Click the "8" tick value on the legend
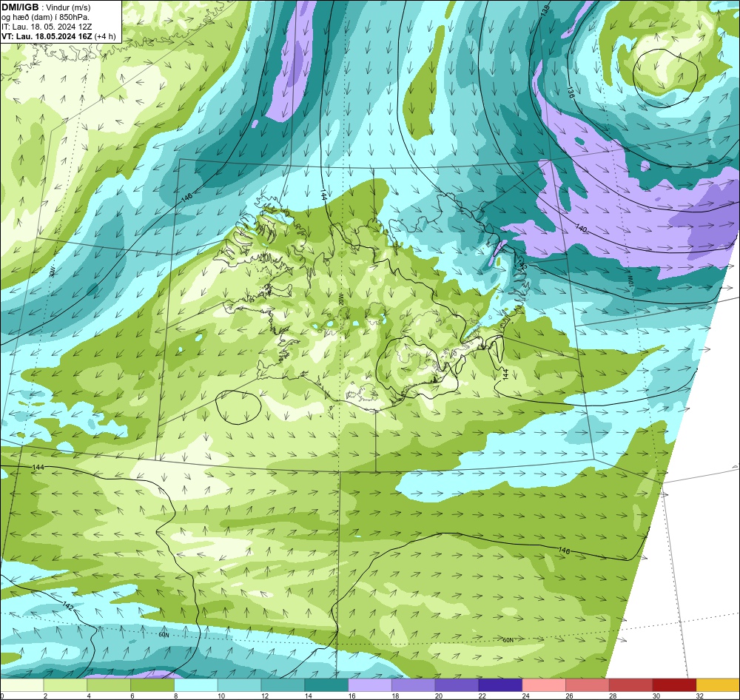This screenshot has height=700, width=740. (178, 696)
